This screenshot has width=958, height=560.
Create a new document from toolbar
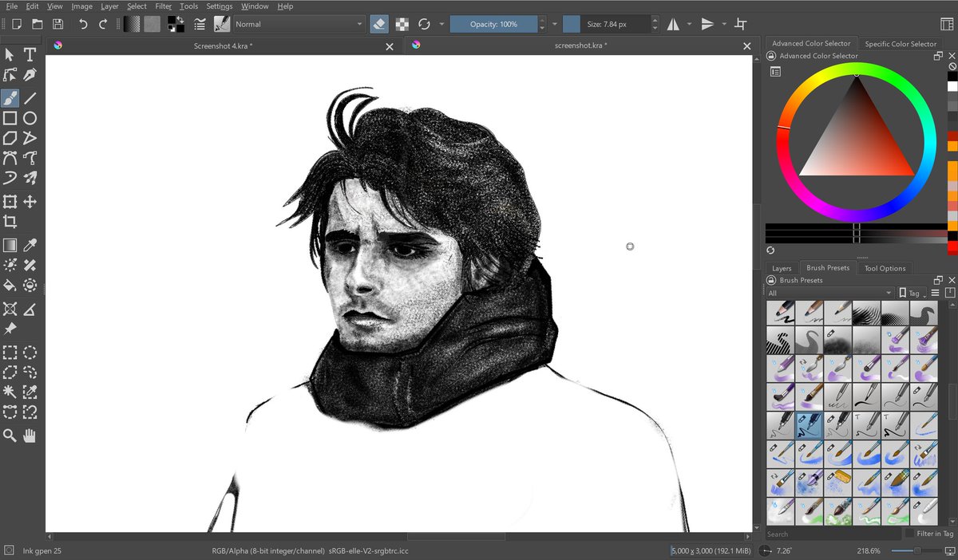click(16, 24)
